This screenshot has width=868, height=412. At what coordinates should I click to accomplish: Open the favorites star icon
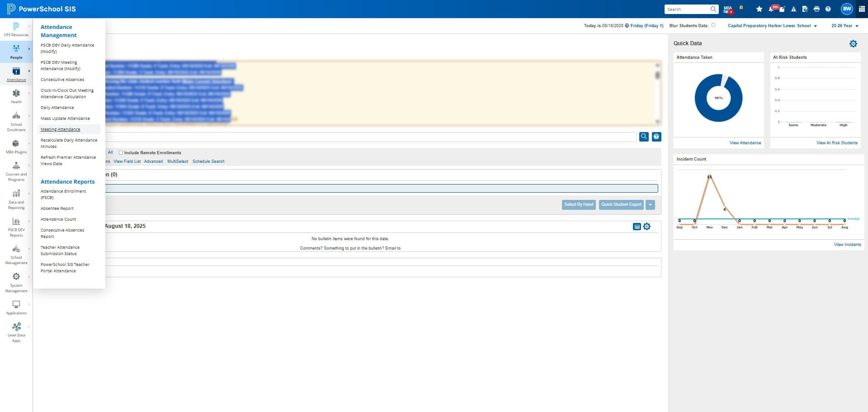tap(759, 9)
